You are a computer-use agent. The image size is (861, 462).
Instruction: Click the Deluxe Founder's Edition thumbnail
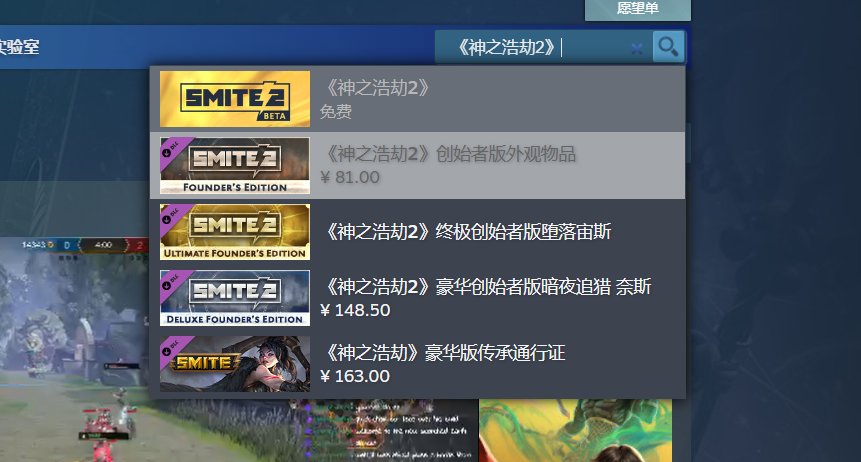235,298
